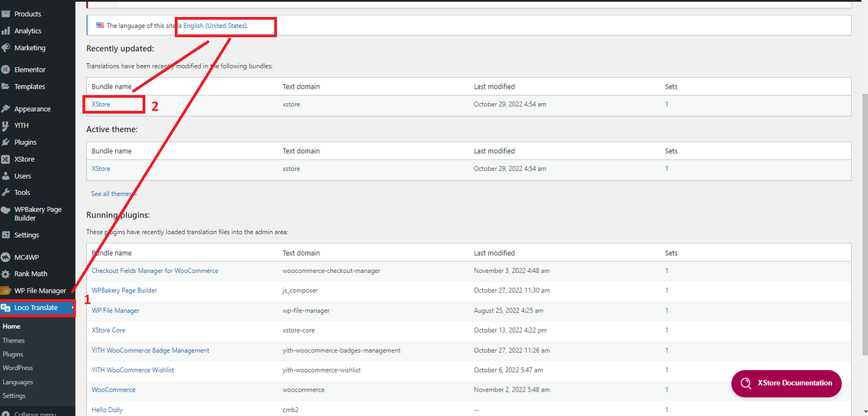Open Checkout Fields Manager for WooCommerce bundle
Screen dimensions: 868x416
pos(155,270)
